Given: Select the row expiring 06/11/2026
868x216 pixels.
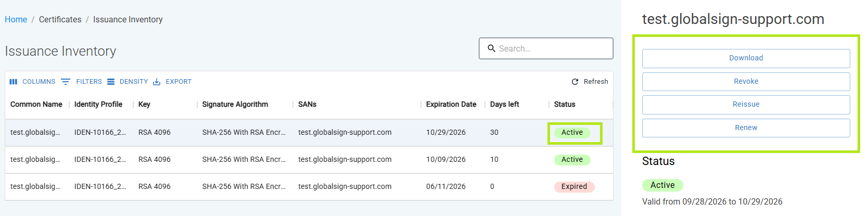Looking at the screenshot, I should pyautogui.click(x=309, y=187).
